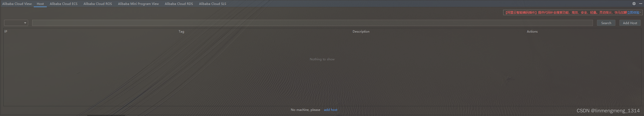The image size is (644, 116).
Task: Click the Add Host button
Action: [x=630, y=23]
